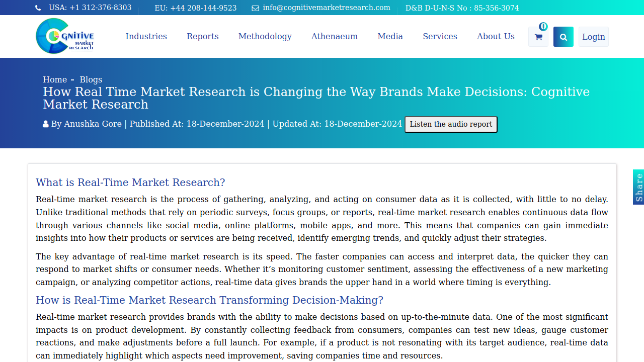Click the 'What is Real-Time Market Research?' heading
644x362 pixels.
click(130, 182)
